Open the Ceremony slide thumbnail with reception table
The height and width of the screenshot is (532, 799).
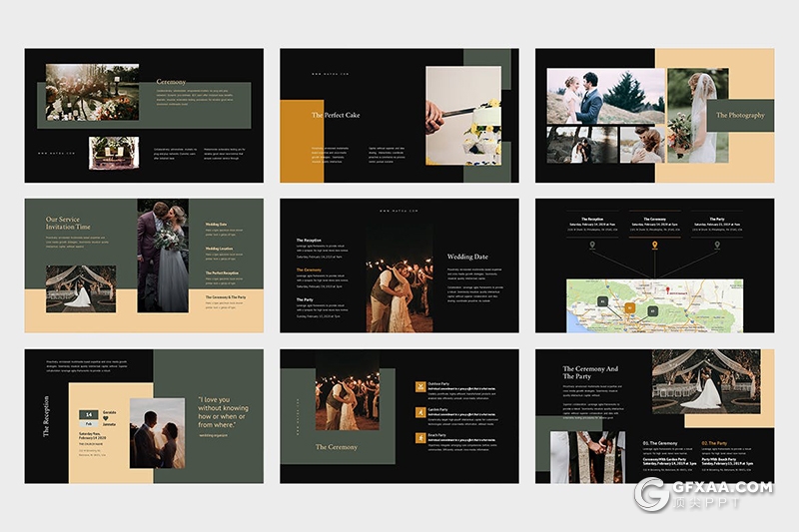[x=144, y=115]
